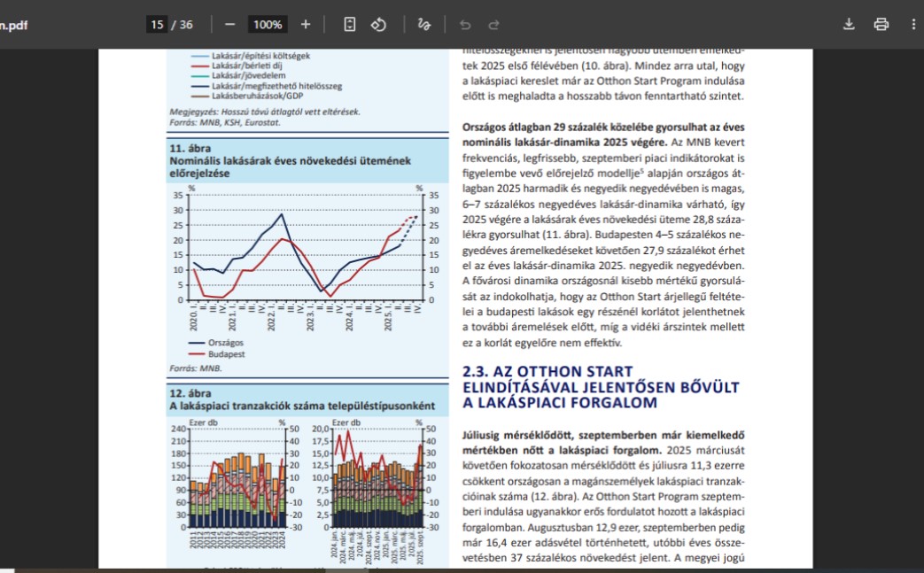Zoom out using the minus button
The width and height of the screenshot is (924, 573).
tap(230, 24)
